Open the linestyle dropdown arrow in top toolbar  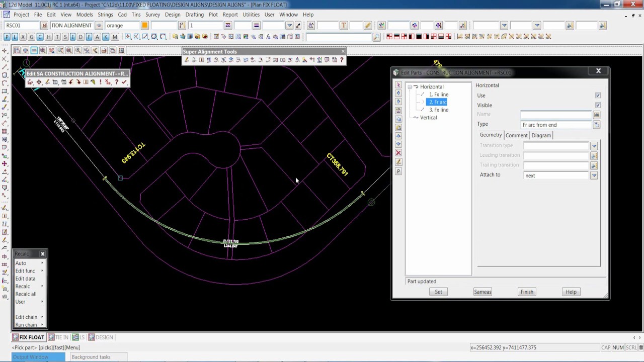coord(289,25)
